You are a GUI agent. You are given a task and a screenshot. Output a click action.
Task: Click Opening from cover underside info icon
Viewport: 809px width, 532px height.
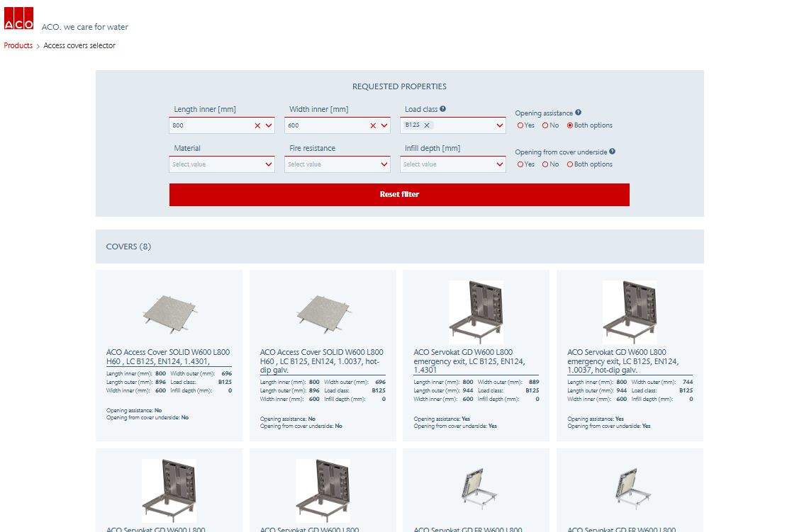tap(612, 152)
